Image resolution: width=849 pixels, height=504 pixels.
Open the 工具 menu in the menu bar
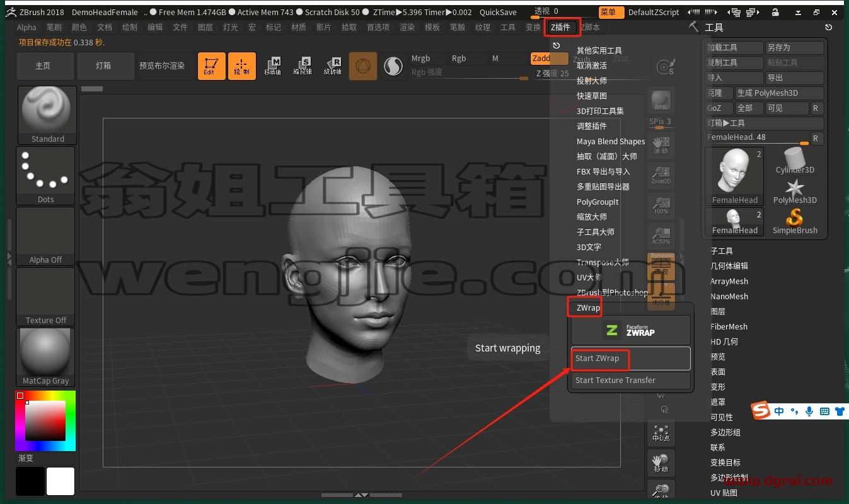[508, 27]
